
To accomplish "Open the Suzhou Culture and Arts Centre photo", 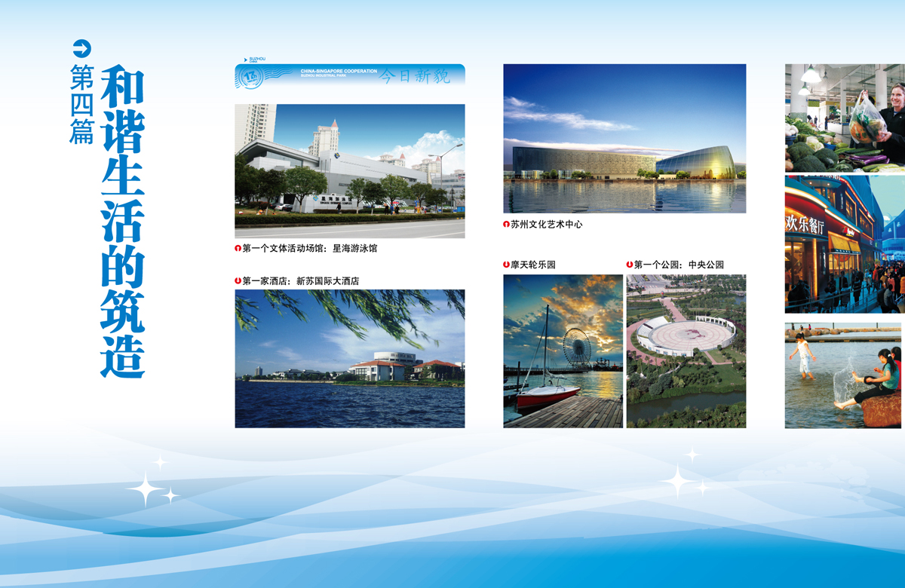I will point(624,139).
